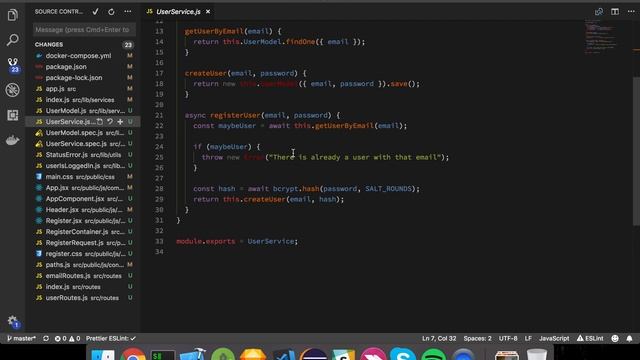Collapse the CHANGES section header

click(x=83, y=44)
